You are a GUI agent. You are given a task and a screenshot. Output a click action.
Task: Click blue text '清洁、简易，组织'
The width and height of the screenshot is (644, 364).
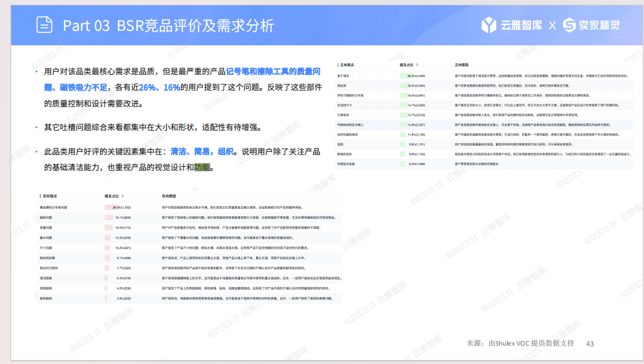point(202,151)
